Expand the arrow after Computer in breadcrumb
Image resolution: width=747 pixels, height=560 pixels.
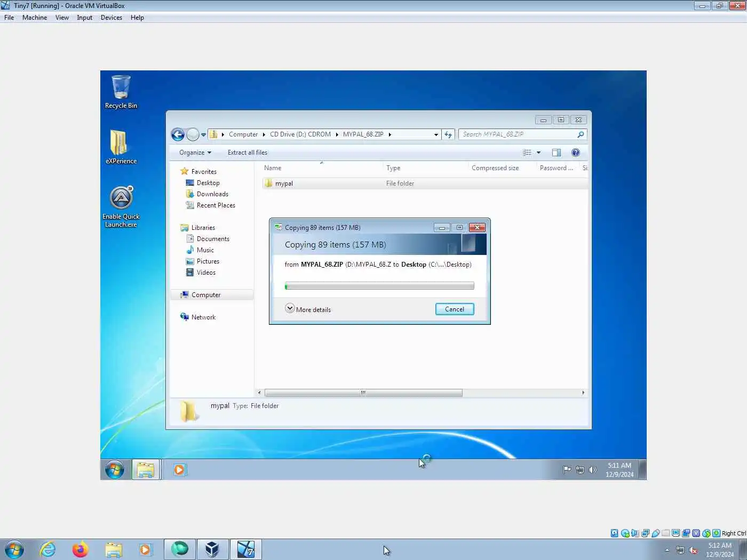[x=264, y=134]
